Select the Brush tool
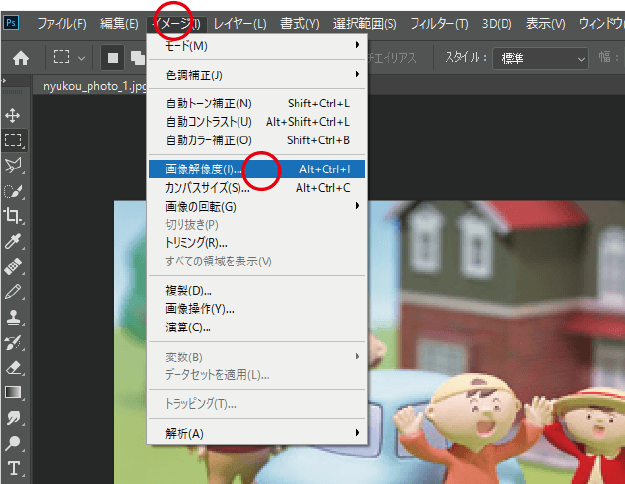 [14, 291]
